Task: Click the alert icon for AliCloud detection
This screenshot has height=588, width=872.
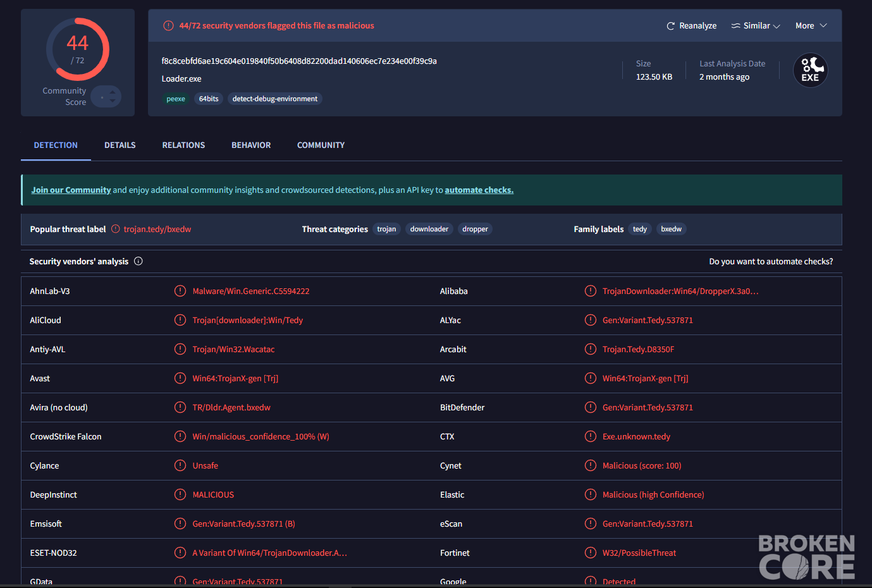Action: [x=180, y=320]
